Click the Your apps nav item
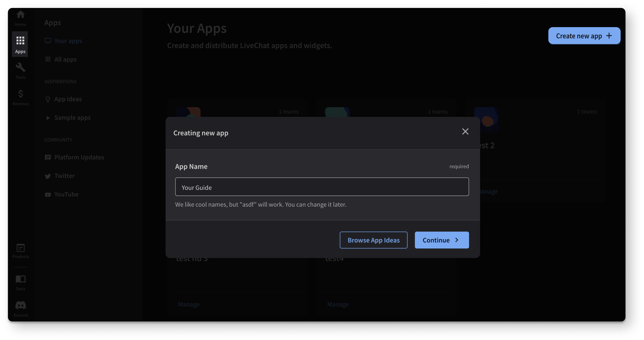 [68, 41]
